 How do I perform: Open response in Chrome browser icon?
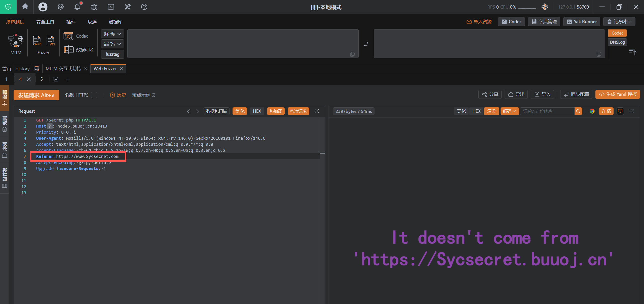(592, 111)
